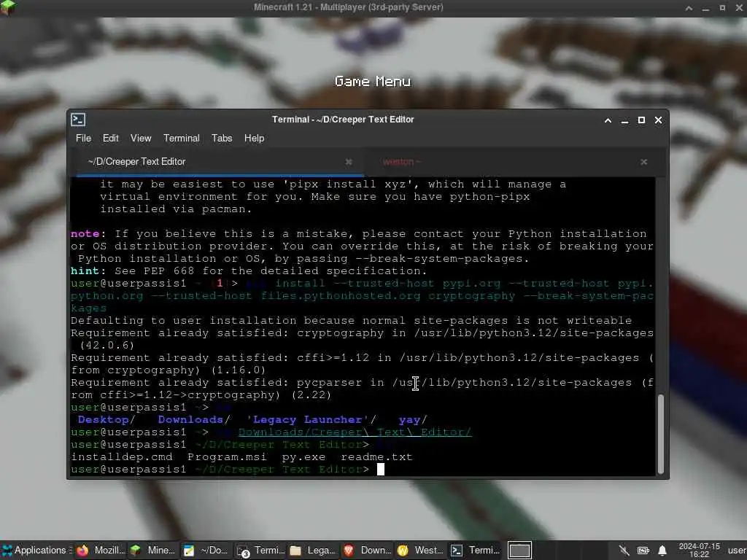The width and height of the screenshot is (747, 560).
Task: Select the ~/D/Creeper Text Editor tab
Action: tap(217, 162)
